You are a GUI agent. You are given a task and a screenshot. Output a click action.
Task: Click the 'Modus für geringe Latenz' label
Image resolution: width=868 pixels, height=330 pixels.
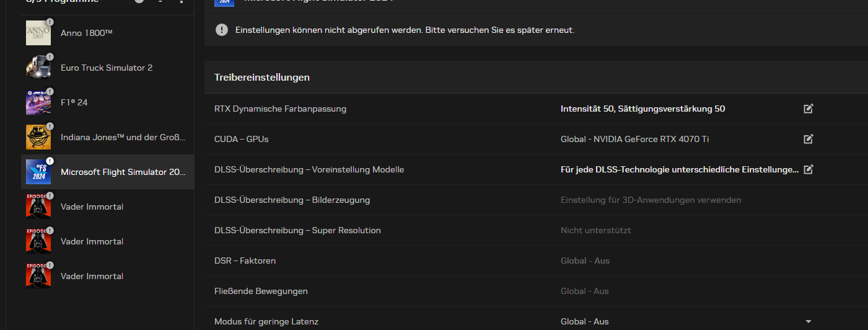[266, 321]
